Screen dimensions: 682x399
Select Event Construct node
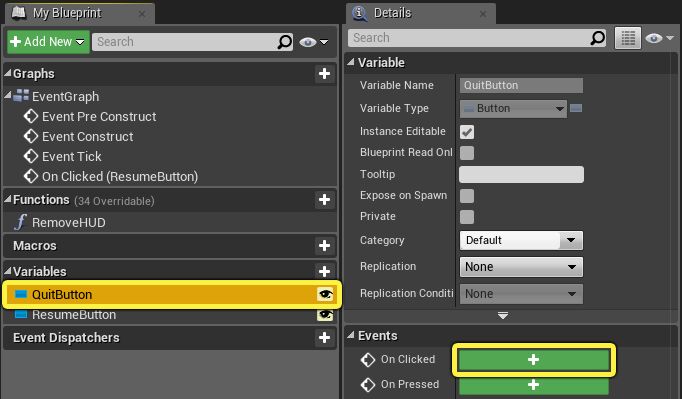coord(87,137)
